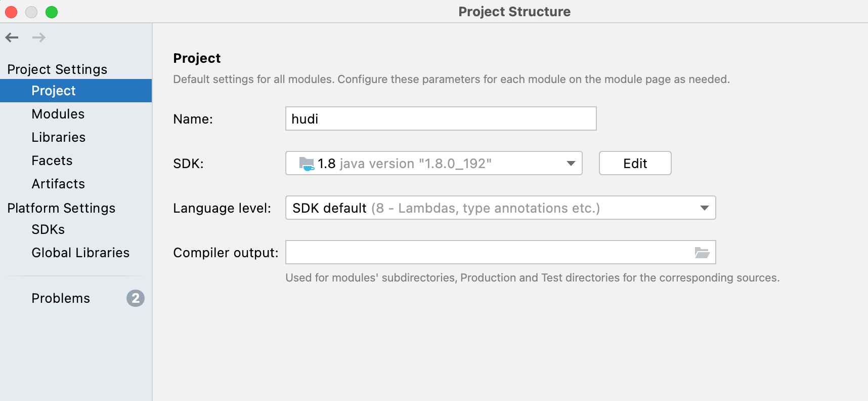Click the project Name text field
The image size is (868, 401).
click(440, 119)
